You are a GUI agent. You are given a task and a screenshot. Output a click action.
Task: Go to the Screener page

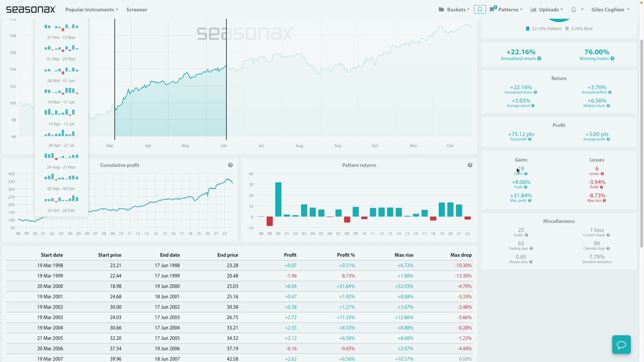[137, 10]
